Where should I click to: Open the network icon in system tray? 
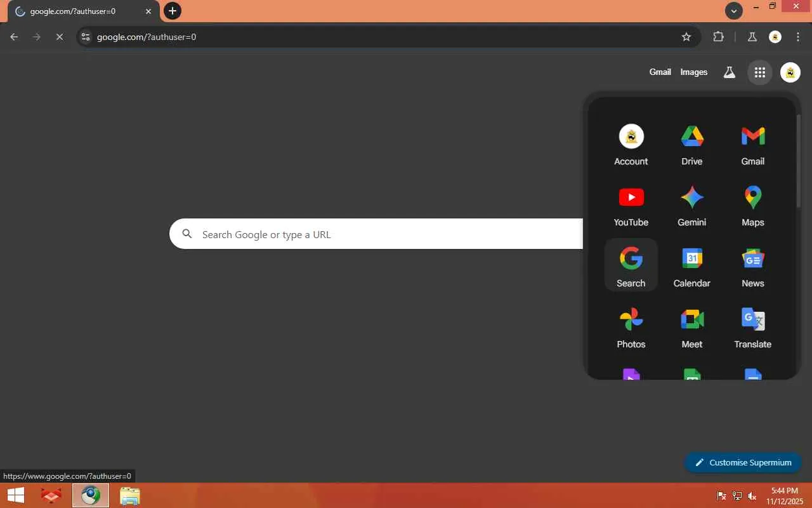point(737,496)
